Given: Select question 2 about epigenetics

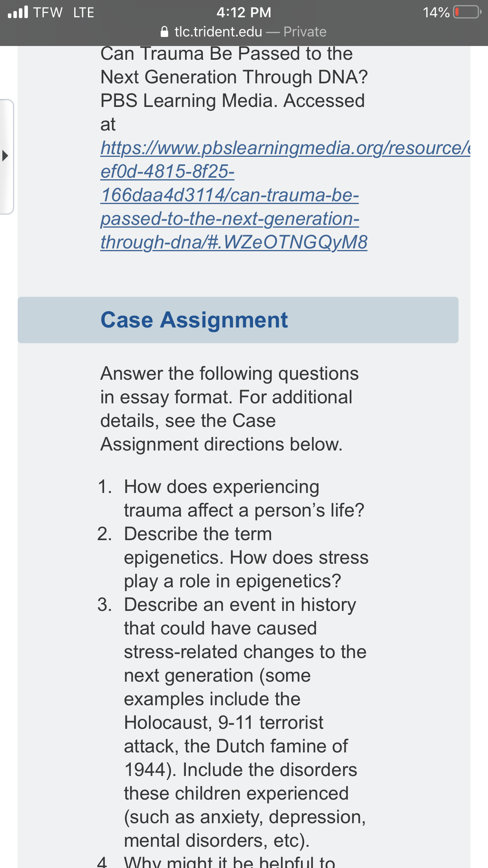Looking at the screenshot, I should (233, 557).
